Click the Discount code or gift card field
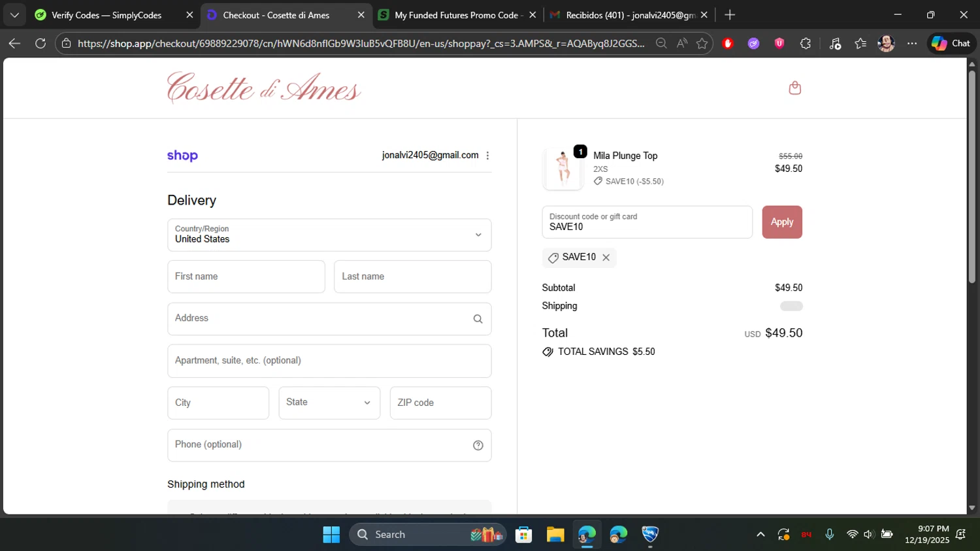 [x=647, y=222]
